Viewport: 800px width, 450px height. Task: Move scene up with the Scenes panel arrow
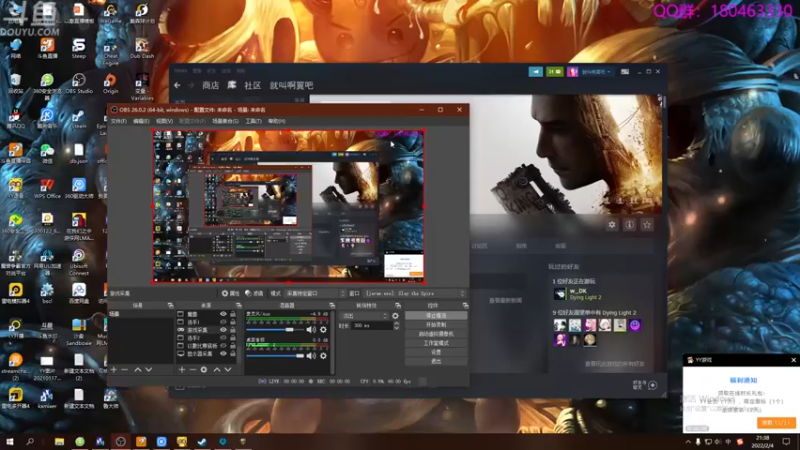tap(138, 369)
